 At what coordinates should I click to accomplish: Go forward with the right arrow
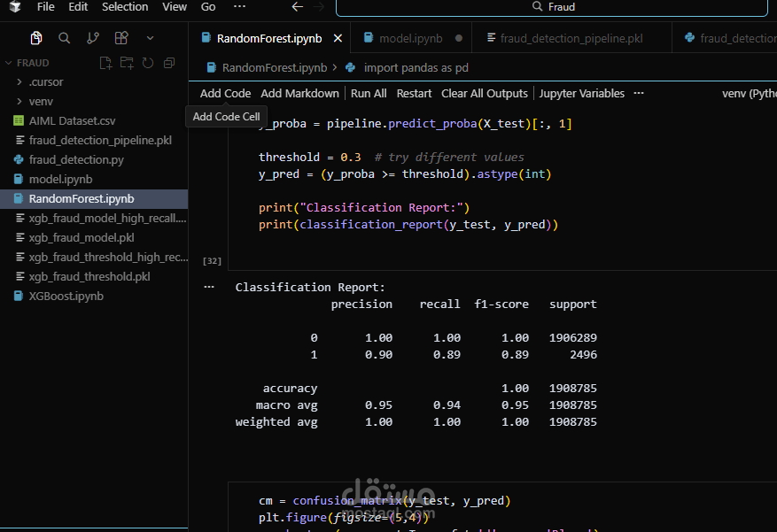point(319,7)
